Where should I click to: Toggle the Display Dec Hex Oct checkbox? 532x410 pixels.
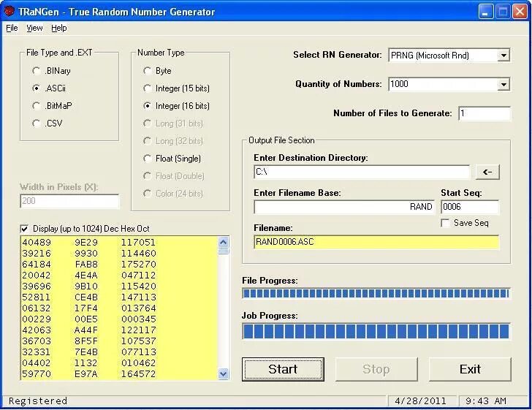coord(24,229)
